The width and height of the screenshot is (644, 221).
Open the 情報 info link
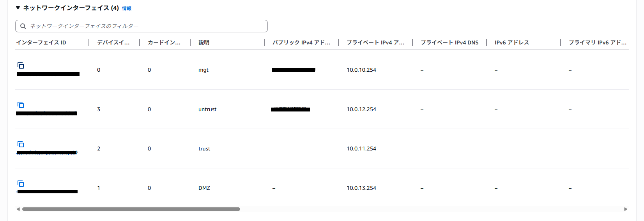coord(127,8)
